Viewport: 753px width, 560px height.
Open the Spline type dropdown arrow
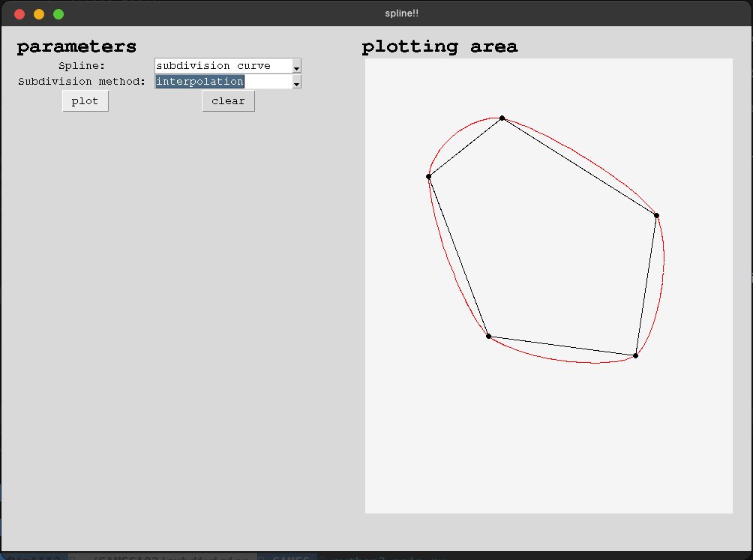[296, 67]
